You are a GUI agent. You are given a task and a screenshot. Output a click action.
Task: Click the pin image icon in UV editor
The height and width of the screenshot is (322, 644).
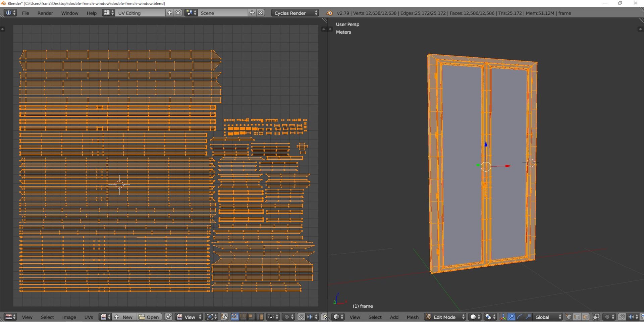coord(168,317)
